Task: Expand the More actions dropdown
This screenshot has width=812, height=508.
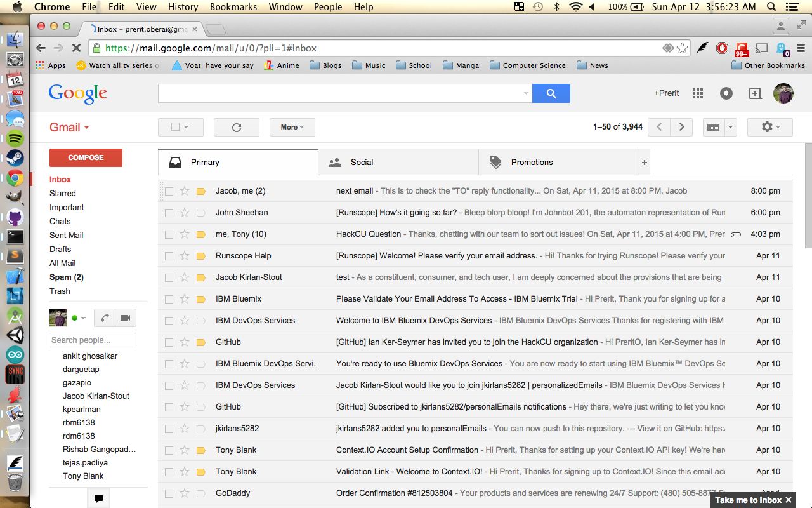Action: coord(292,127)
